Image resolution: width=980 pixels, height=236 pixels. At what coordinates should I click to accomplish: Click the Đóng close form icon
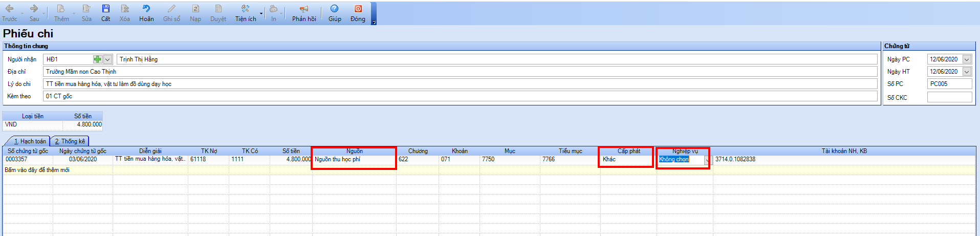[x=358, y=9]
